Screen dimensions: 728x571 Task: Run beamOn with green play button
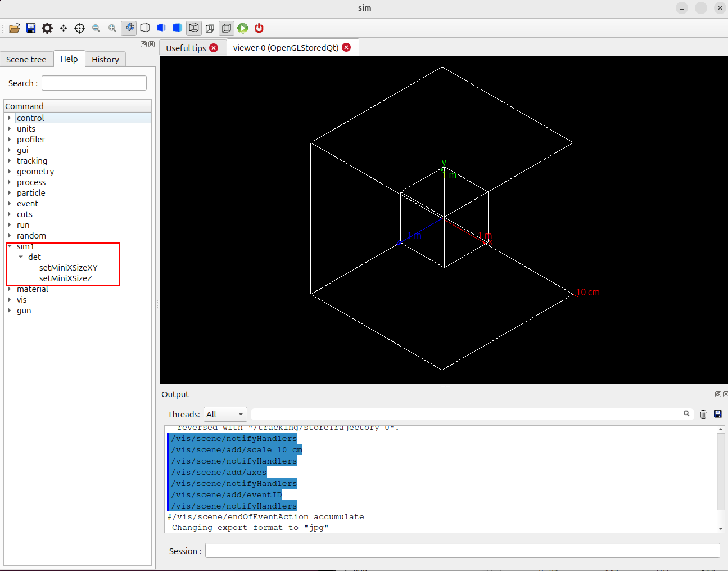coord(243,28)
